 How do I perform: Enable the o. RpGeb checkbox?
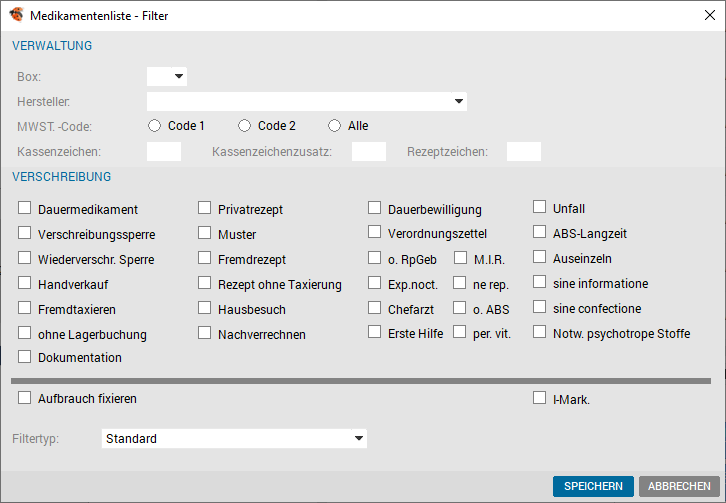pos(375,258)
